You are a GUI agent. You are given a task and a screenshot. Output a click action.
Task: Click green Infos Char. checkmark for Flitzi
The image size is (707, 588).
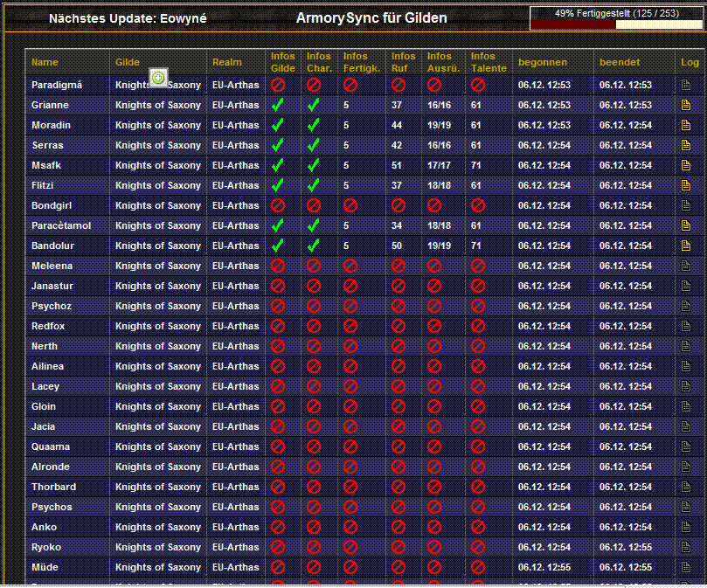314,185
